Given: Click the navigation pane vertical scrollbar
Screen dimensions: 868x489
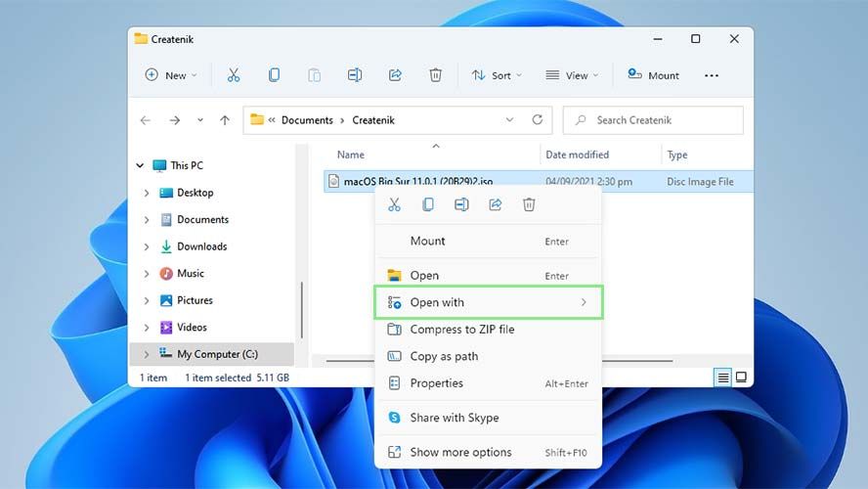Looking at the screenshot, I should [302, 310].
